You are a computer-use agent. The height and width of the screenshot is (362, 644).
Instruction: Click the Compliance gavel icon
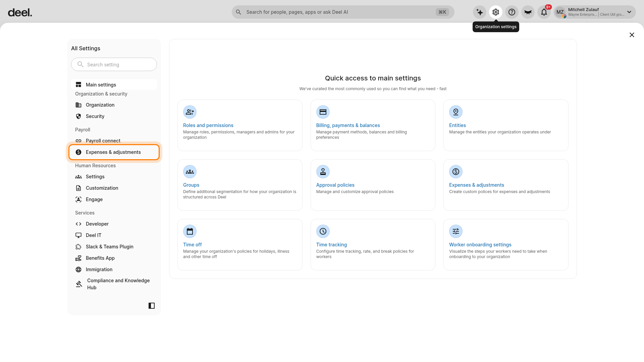[x=79, y=284]
